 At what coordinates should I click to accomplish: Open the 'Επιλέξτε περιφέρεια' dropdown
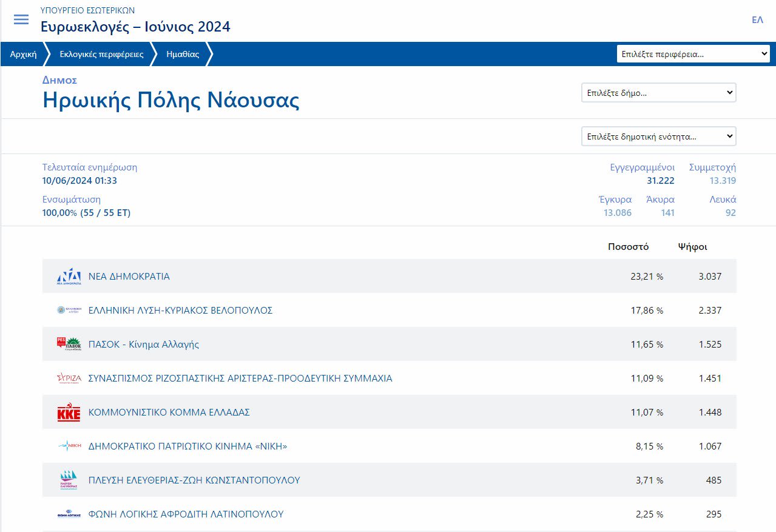click(x=693, y=54)
